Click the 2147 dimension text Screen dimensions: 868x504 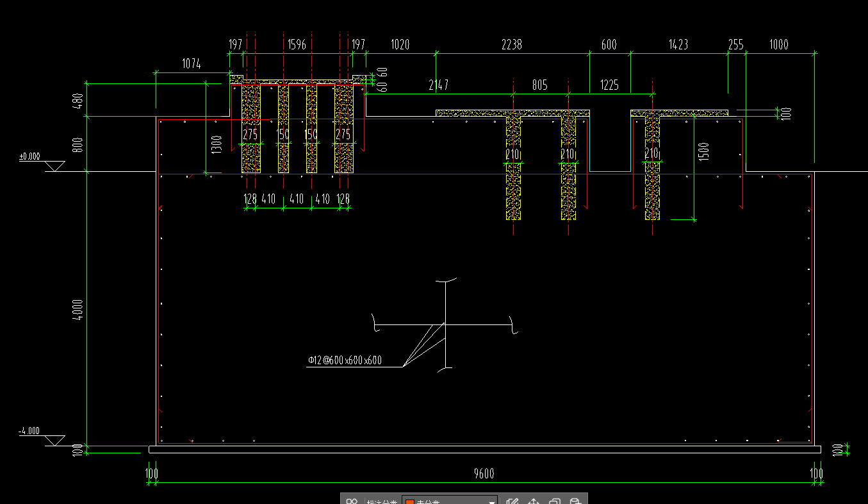point(439,85)
